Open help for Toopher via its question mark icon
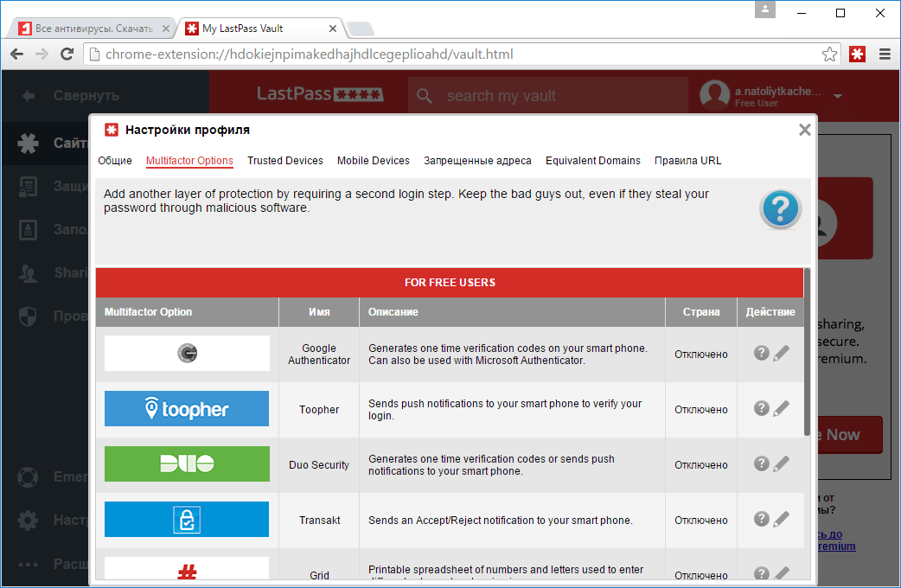 (x=760, y=408)
